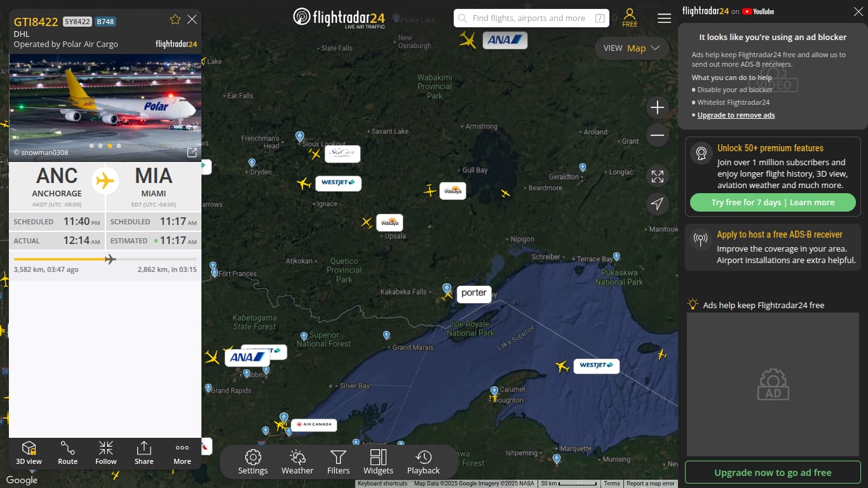Click the Geraldton airport pin
868x488 pixels.
point(583,167)
